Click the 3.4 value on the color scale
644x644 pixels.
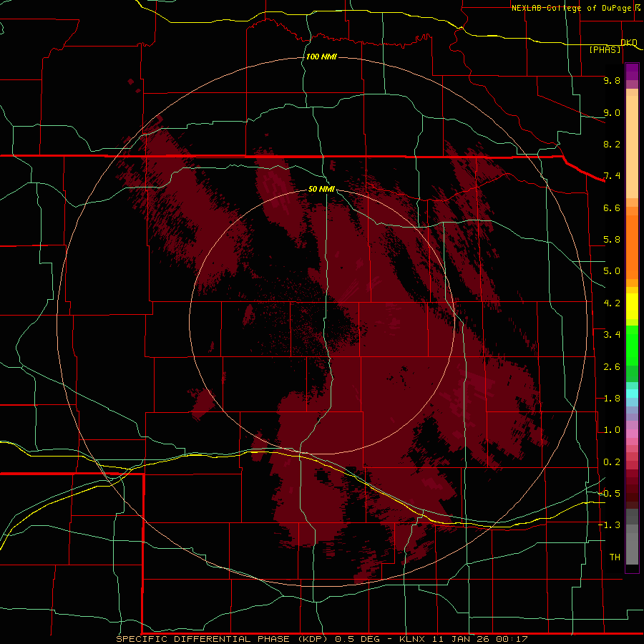[612, 335]
